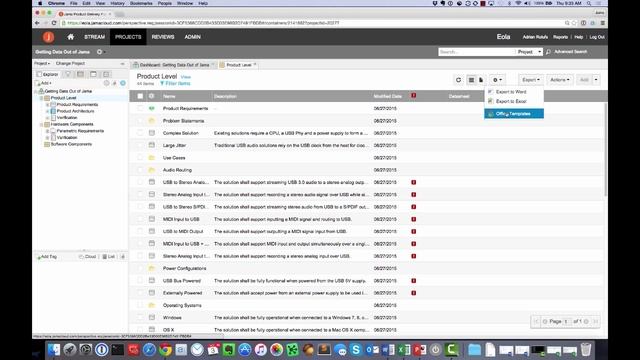Image resolution: width=640 pixels, height=360 pixels.
Task: Check the Use Cases row checkbox
Action: pyautogui.click(x=140, y=158)
